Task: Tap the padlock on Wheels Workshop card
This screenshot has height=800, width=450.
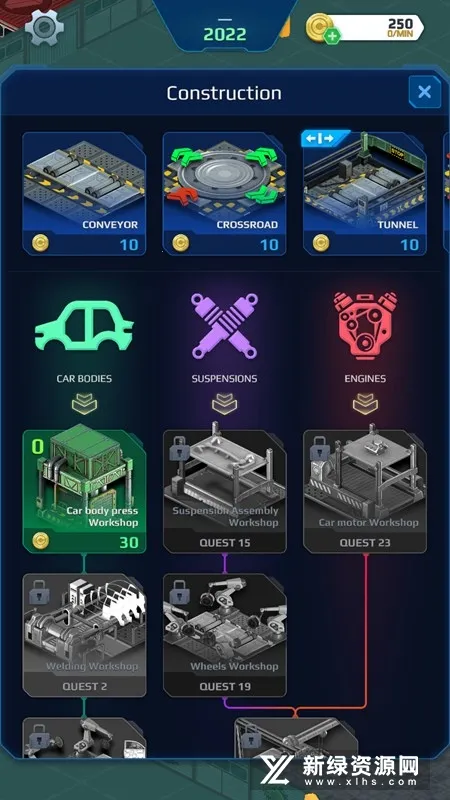Action: pos(180,592)
